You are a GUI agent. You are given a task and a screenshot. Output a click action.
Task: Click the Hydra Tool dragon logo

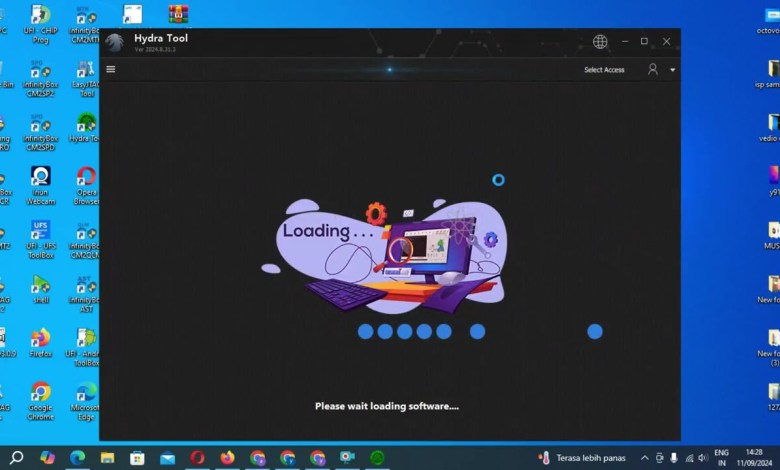pos(114,43)
